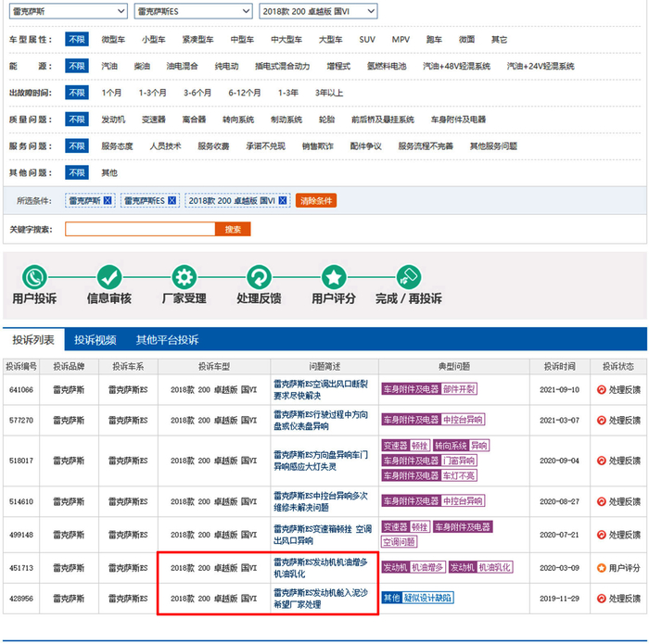Switch to the 投诉视频 tab
The width and height of the screenshot is (649, 644).
click(95, 340)
